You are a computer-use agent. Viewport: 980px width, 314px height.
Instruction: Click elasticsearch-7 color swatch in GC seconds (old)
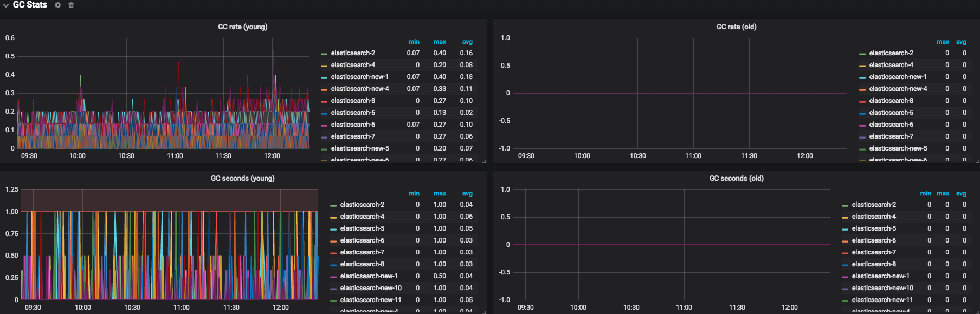[x=845, y=253]
